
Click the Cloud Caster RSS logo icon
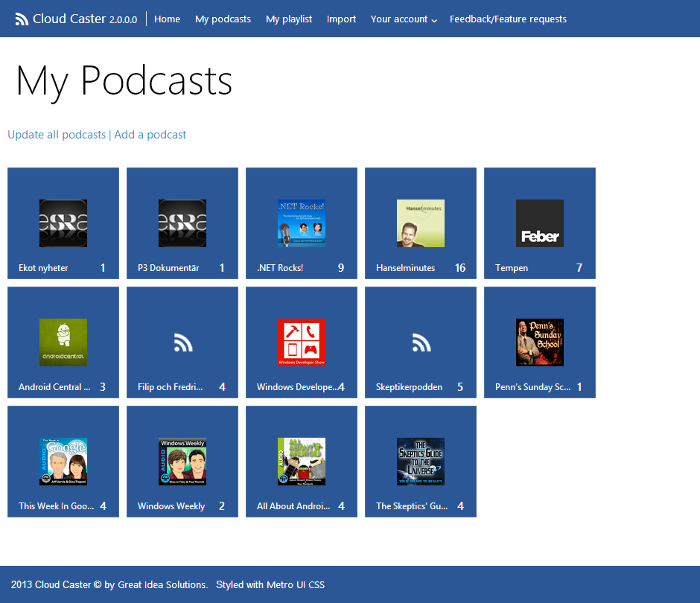(x=22, y=19)
